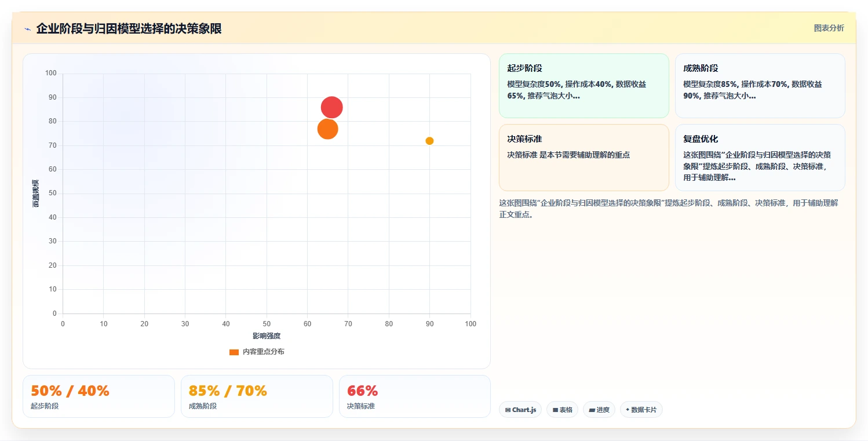Viewport: 868px width, 441px height.
Task: Click the y-axis tick label 100
Action: coord(51,73)
